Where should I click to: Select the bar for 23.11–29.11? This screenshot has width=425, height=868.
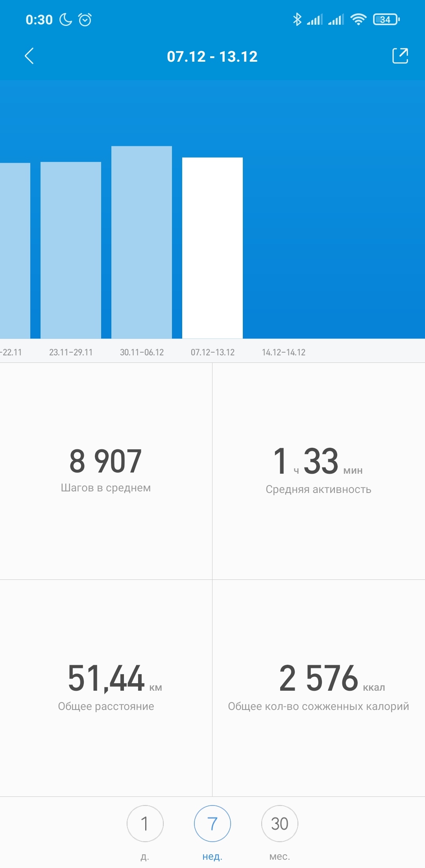tap(71, 250)
